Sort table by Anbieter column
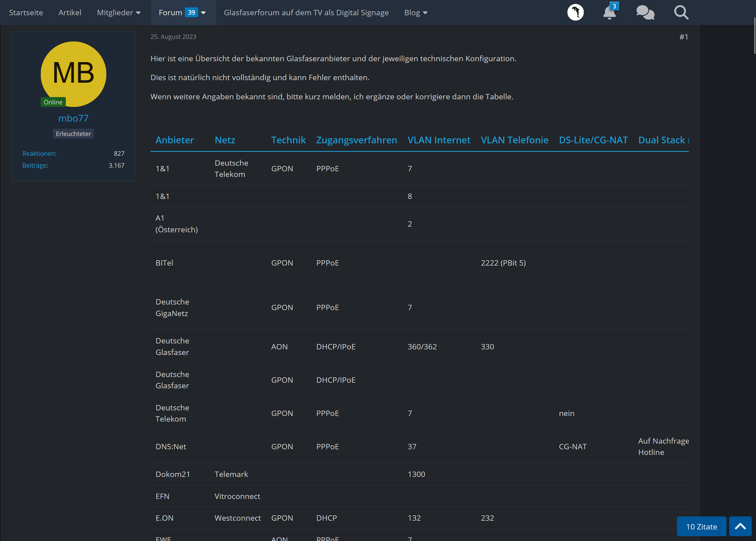Image resolution: width=756 pixels, height=541 pixels. 175,140
